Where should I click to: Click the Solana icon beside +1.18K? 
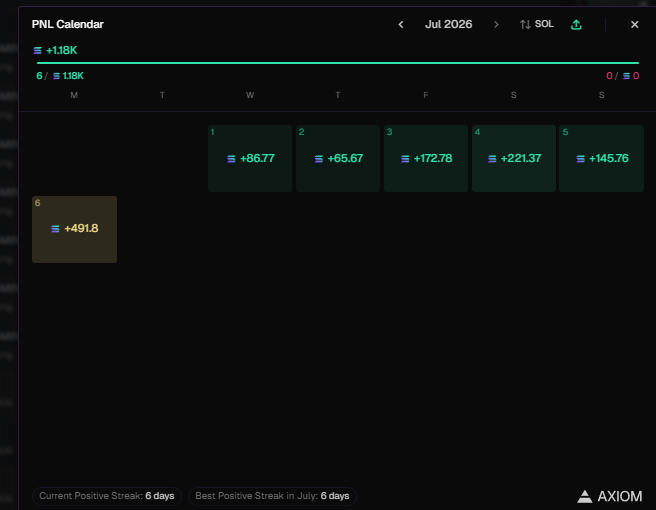[38, 51]
